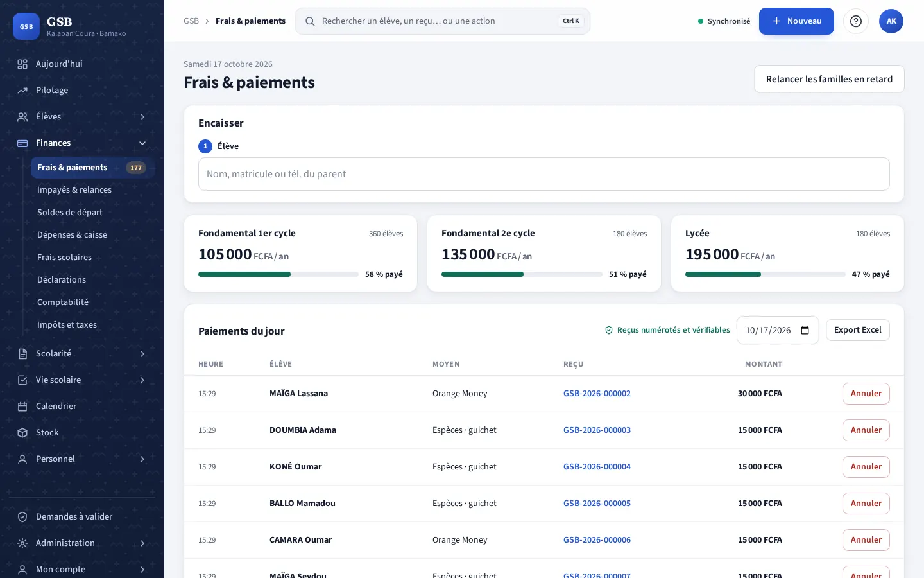Click the Scolarité document icon
Image resolution: width=924 pixels, height=578 pixels.
point(22,354)
